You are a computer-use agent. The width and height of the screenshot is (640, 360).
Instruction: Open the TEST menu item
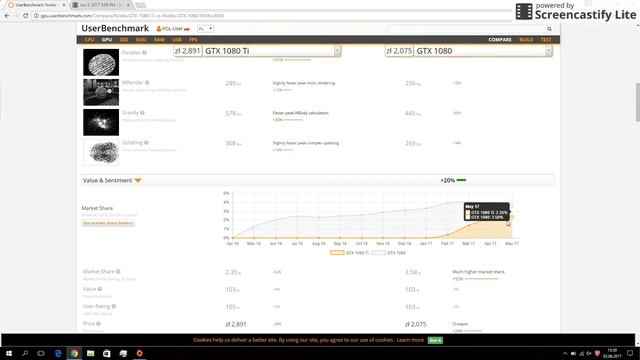546,40
